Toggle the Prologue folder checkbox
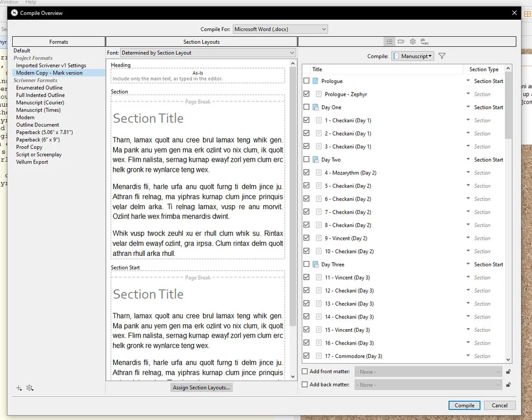The height and width of the screenshot is (420, 532). pos(306,81)
